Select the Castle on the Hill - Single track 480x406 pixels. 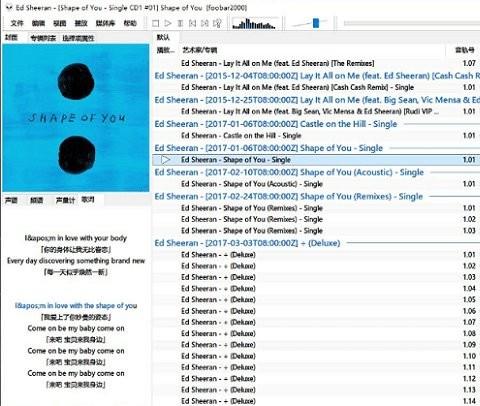coord(316,136)
